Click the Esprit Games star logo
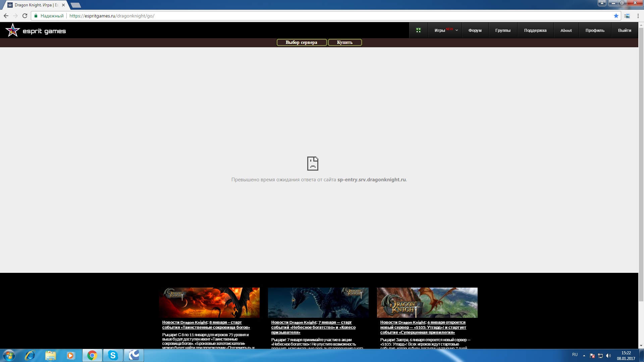The image size is (644, 362). click(x=13, y=31)
